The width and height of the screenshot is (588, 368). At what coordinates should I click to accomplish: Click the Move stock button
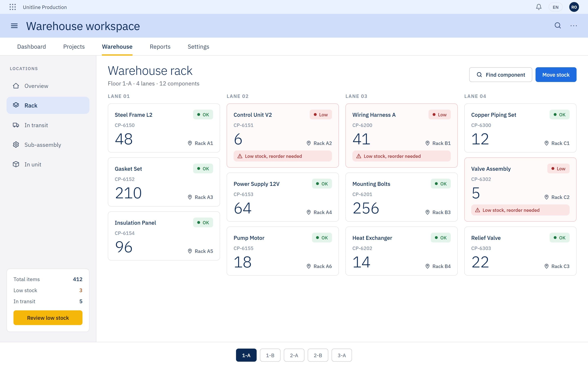[556, 75]
